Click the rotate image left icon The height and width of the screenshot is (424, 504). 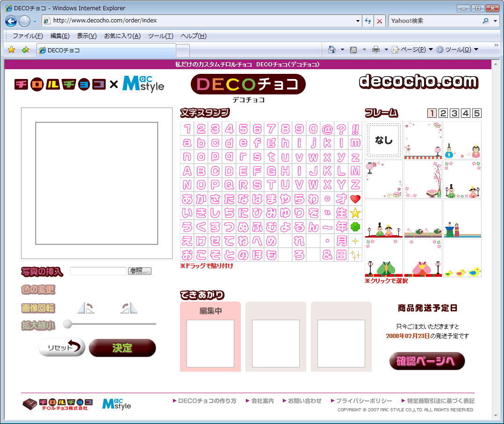coord(86,308)
